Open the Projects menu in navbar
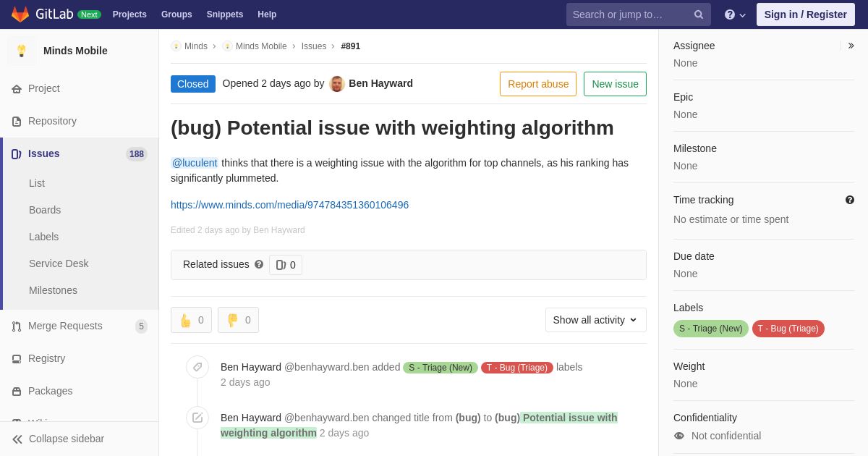The width and height of the screenshot is (868, 456). coord(129,14)
